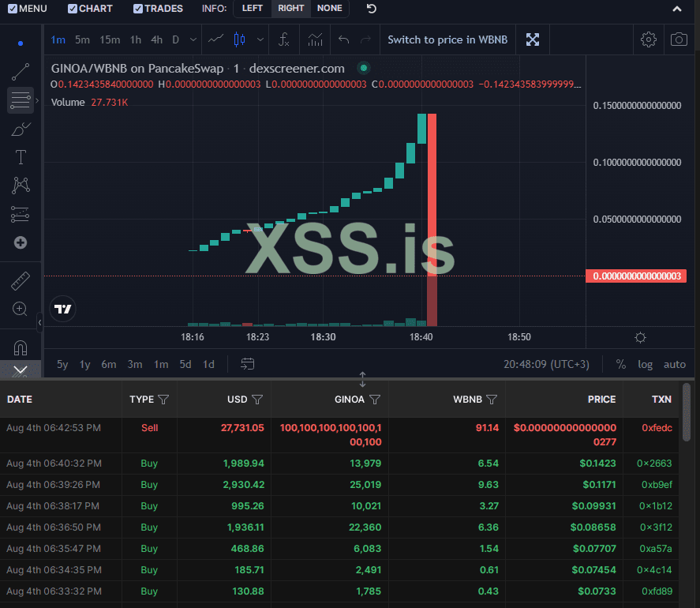Open chart settings gear
The image size is (700, 608).
click(x=648, y=39)
